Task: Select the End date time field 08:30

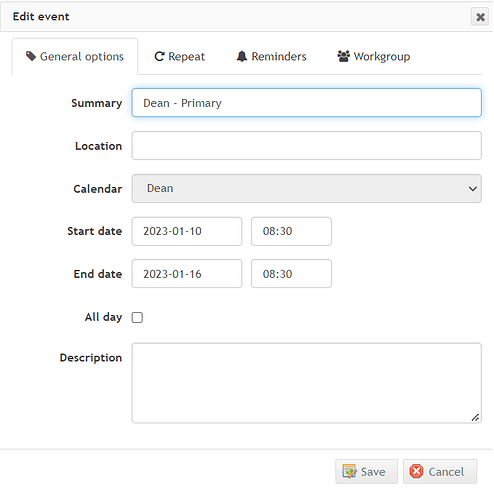Action: pos(291,274)
